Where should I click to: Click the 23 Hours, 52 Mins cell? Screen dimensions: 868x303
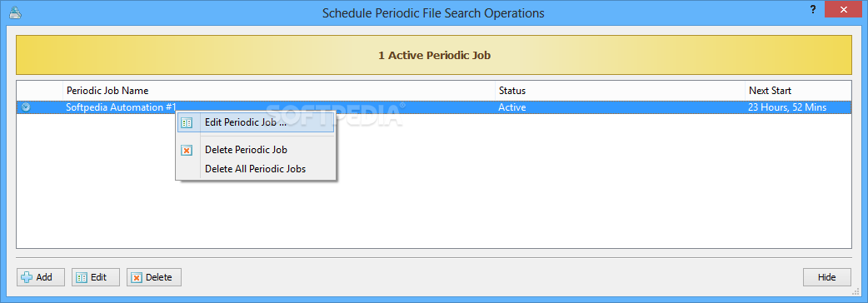click(787, 107)
